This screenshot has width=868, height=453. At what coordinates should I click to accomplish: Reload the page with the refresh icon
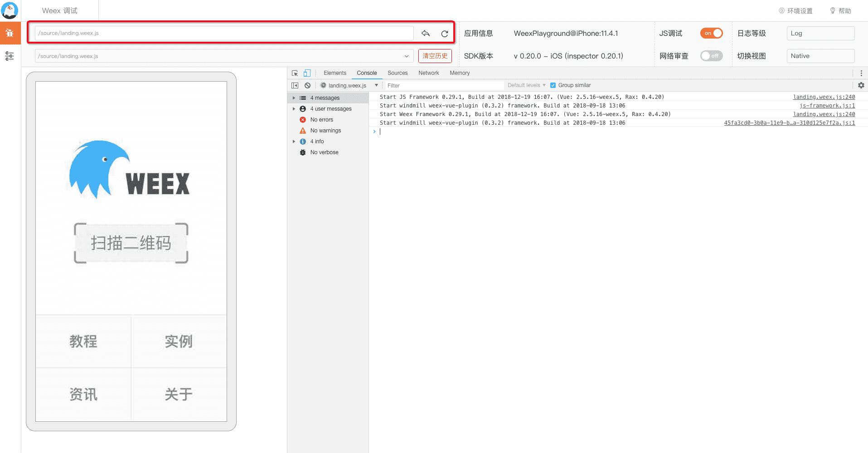tap(444, 34)
